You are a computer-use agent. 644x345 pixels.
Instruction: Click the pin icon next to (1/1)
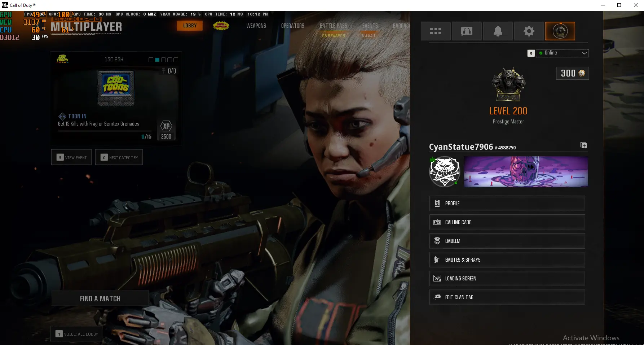tap(164, 71)
